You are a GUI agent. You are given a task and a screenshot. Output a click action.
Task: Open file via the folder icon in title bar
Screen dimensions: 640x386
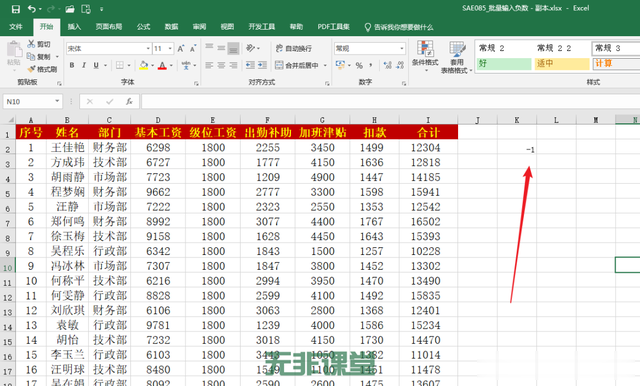click(x=70, y=9)
